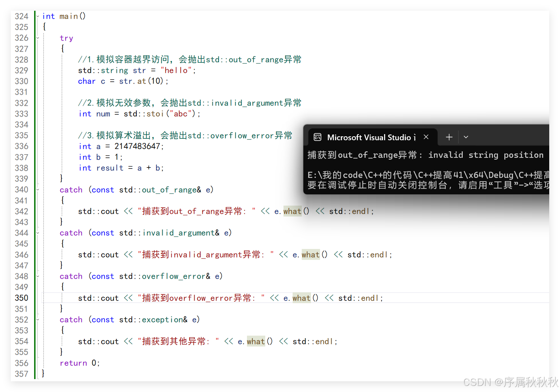Image resolution: width=560 pixels, height=392 pixels.
Task: Click 'int main()' declaration
Action: (x=64, y=16)
